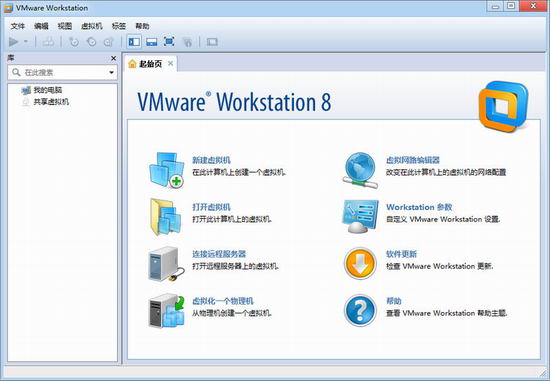Click the revert snapshot toolbar icon
The height and width of the screenshot is (381, 550).
(91, 42)
